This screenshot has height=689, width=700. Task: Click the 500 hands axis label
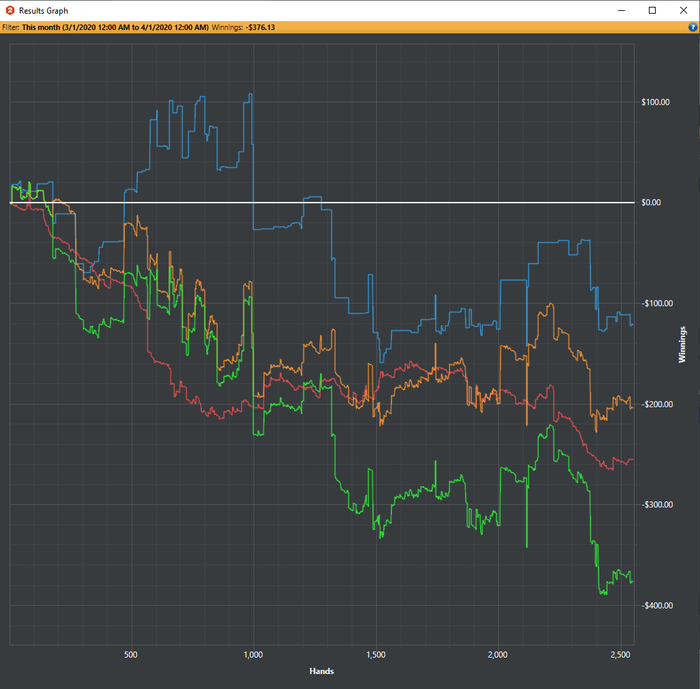pos(131,655)
